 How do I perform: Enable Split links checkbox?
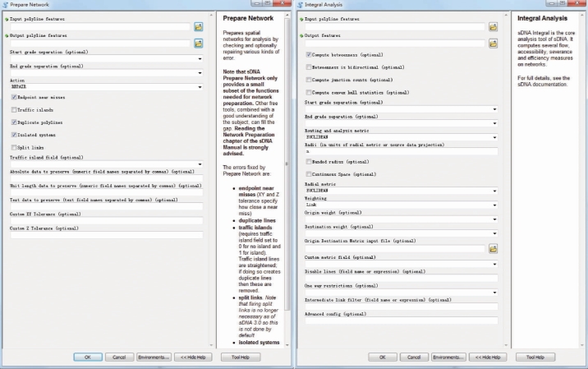point(14,147)
